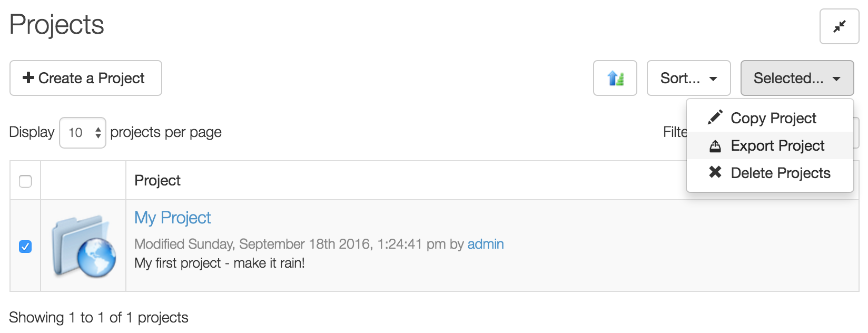Click the plus icon on Create a Project
This screenshot has width=868, height=333.
(x=28, y=77)
